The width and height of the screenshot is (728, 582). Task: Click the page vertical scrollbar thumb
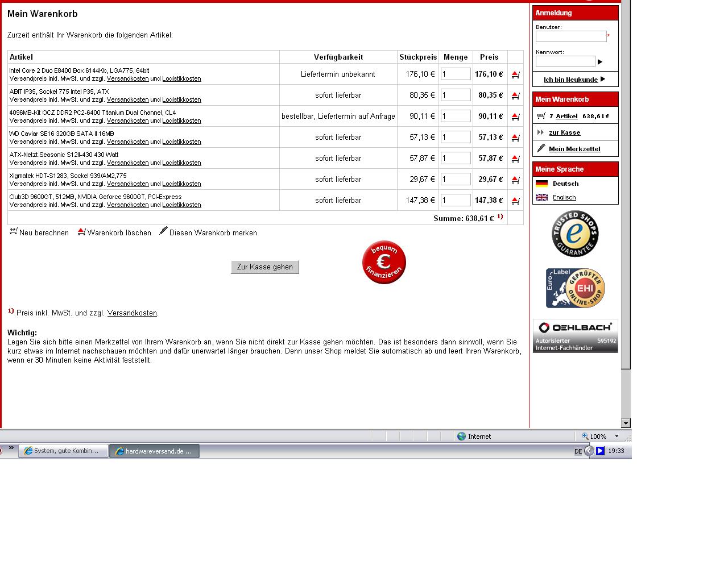[x=626, y=184]
